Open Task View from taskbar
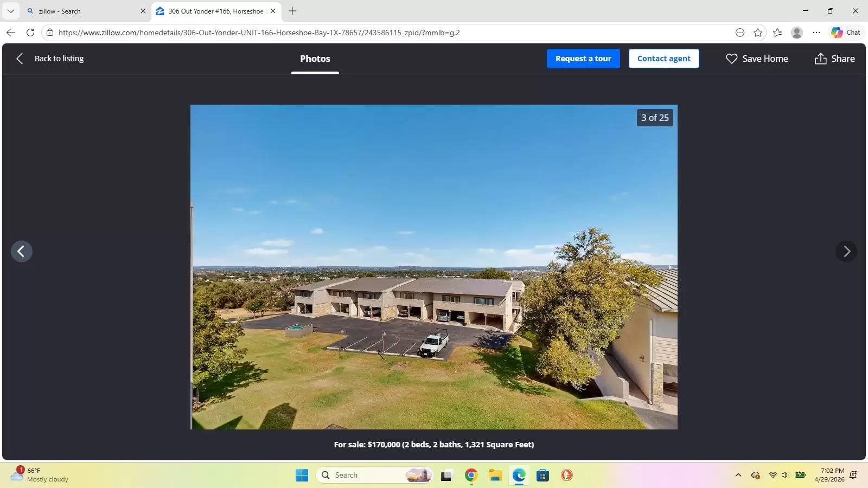 [x=446, y=476]
